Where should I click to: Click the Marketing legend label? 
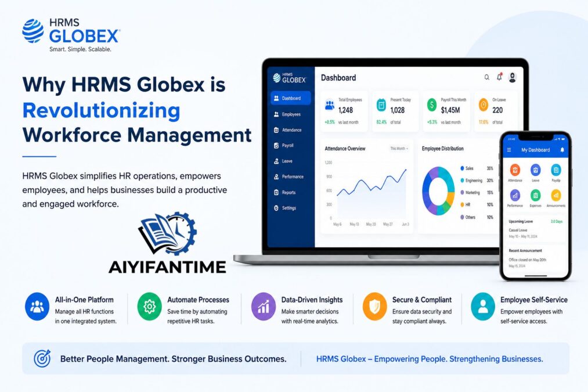(472, 193)
